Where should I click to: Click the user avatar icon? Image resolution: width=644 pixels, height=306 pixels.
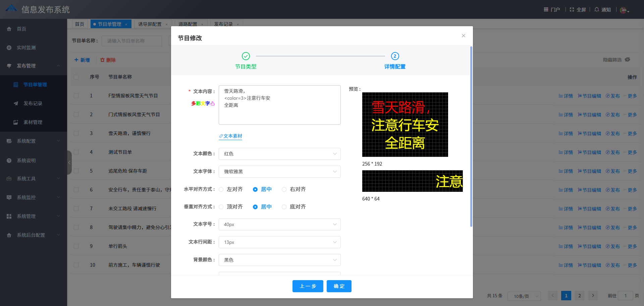(x=623, y=10)
